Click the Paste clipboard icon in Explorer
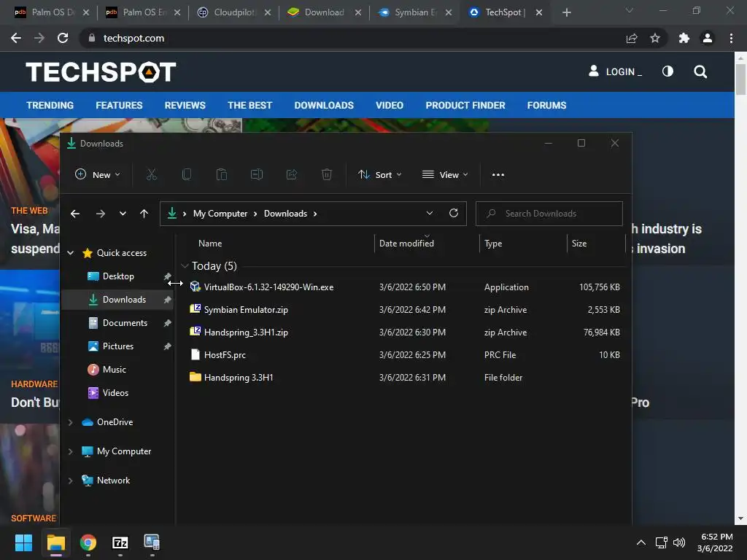This screenshot has width=747, height=560. (x=222, y=175)
